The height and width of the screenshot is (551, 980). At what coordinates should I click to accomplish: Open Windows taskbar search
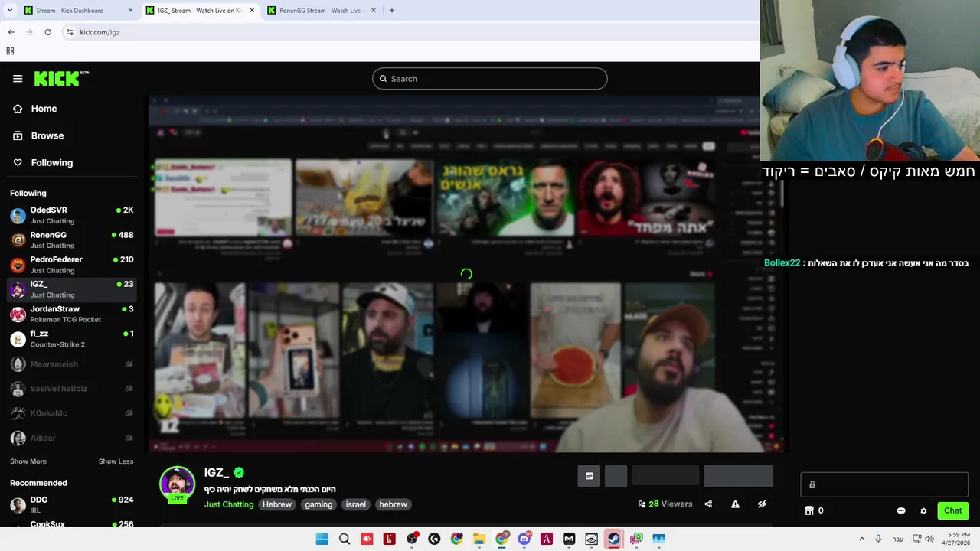345,539
